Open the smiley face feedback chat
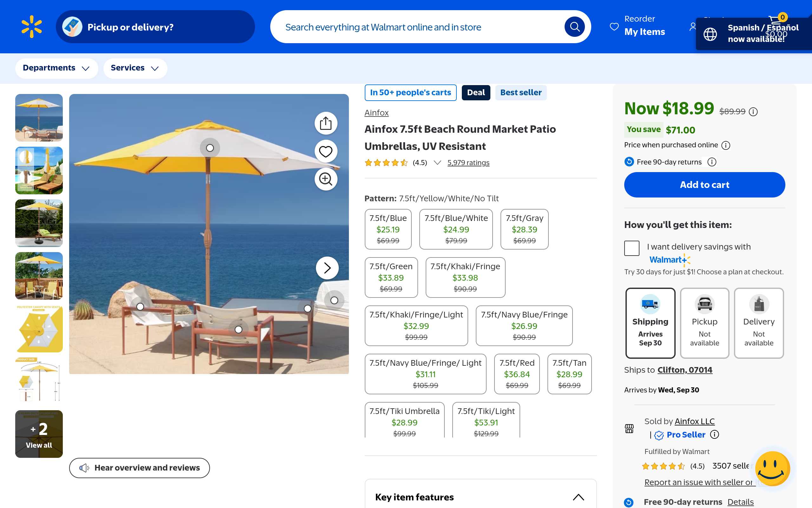Viewport: 812px width, 508px height. pos(772,469)
